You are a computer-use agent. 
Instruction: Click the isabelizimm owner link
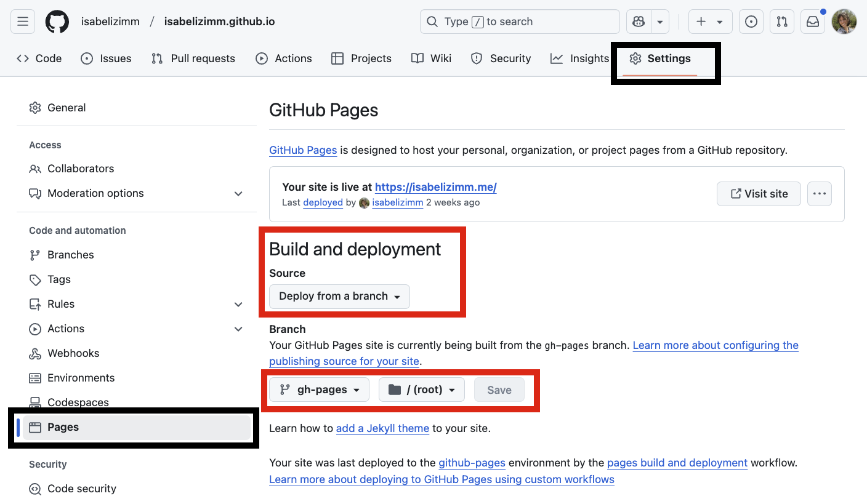[x=110, y=22]
